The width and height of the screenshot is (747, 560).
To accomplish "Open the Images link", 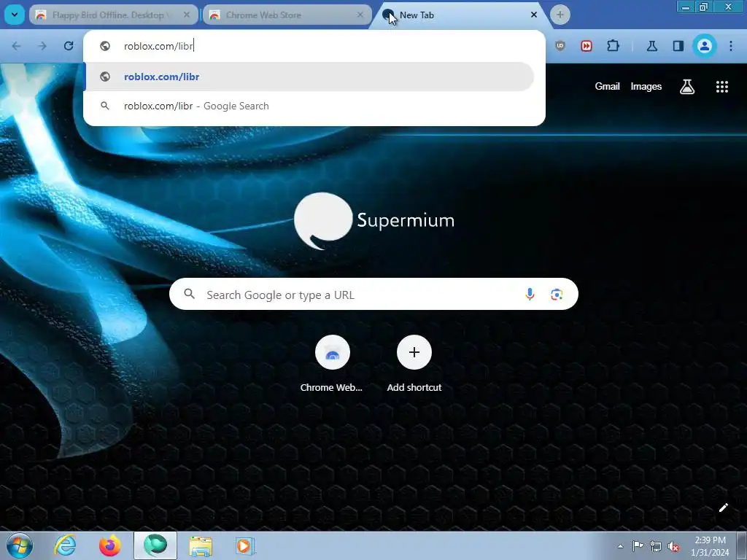I will 646,86.
